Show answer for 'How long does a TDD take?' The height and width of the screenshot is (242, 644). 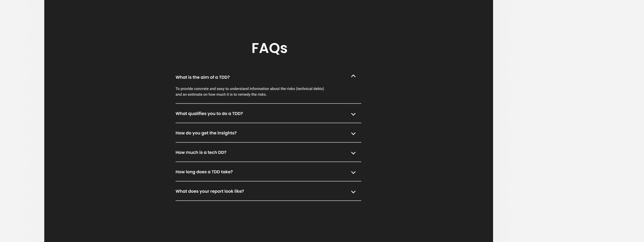point(204,172)
